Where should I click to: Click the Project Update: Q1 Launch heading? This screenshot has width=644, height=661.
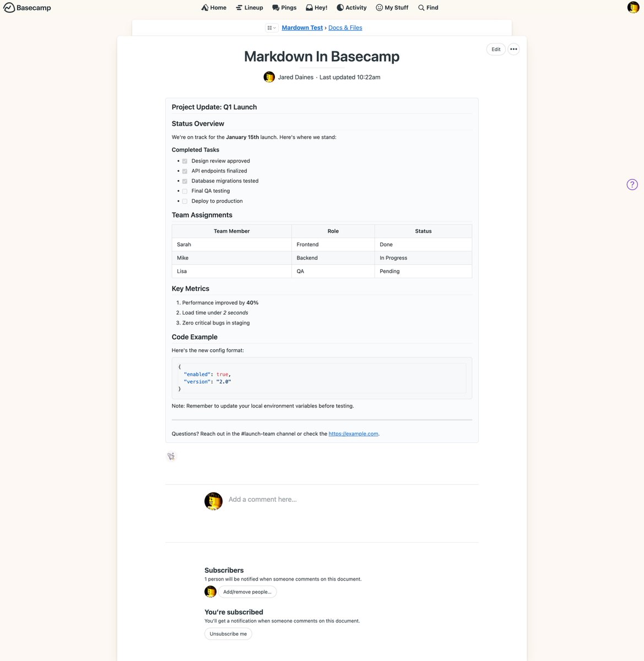pos(214,107)
